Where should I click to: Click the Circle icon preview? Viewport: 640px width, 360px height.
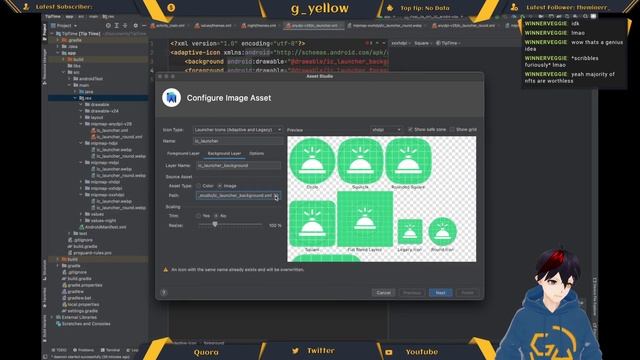click(x=312, y=161)
